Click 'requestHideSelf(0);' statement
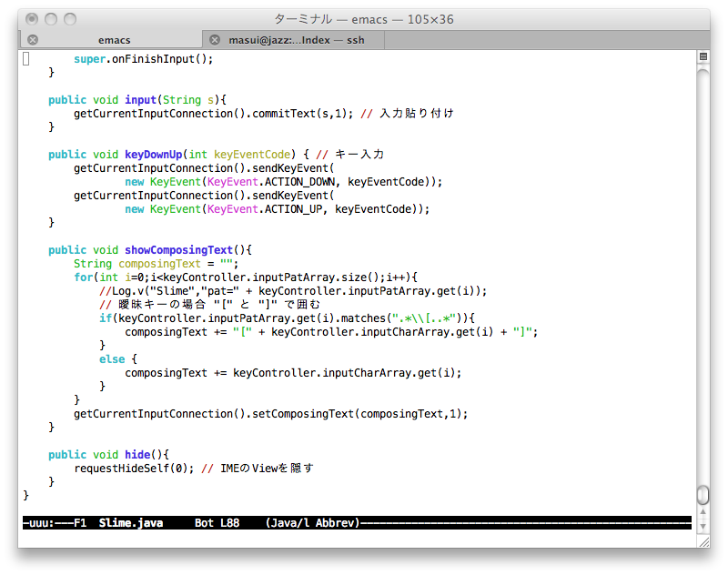The height and width of the screenshot is (575, 728). (x=134, y=469)
